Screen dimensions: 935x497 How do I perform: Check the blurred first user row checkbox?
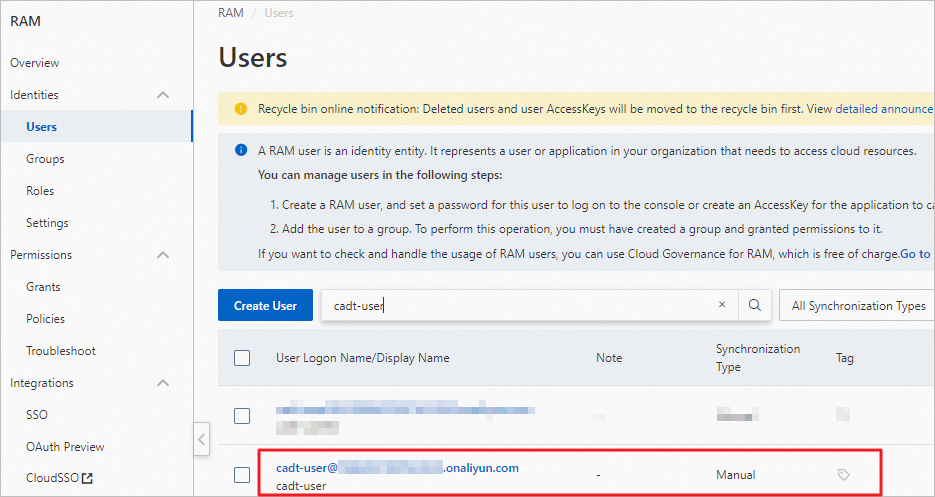(242, 416)
